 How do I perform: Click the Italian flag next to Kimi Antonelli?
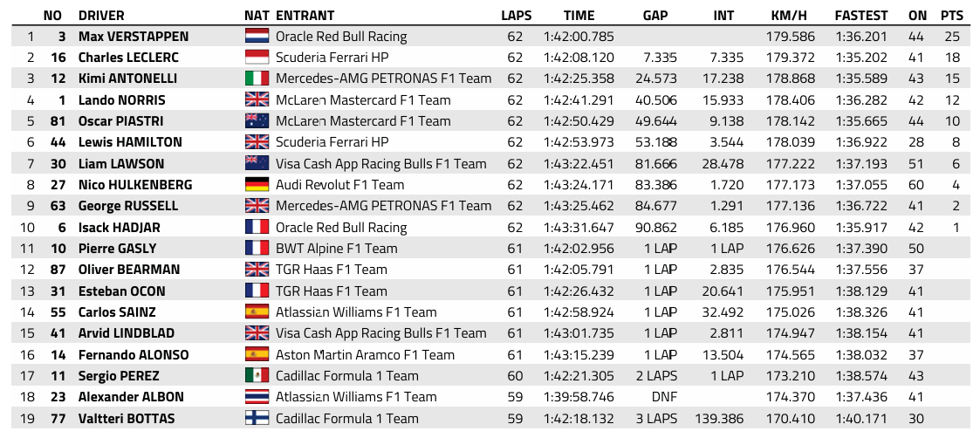click(x=257, y=79)
